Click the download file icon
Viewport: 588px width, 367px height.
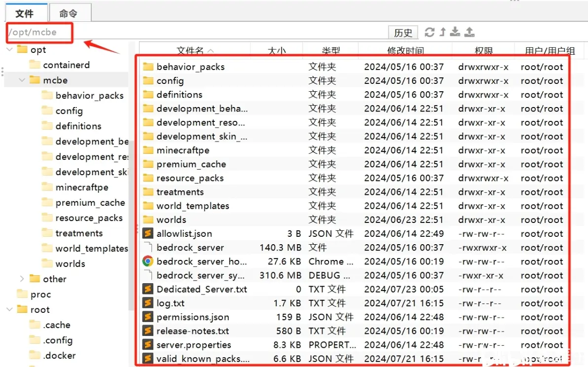455,32
